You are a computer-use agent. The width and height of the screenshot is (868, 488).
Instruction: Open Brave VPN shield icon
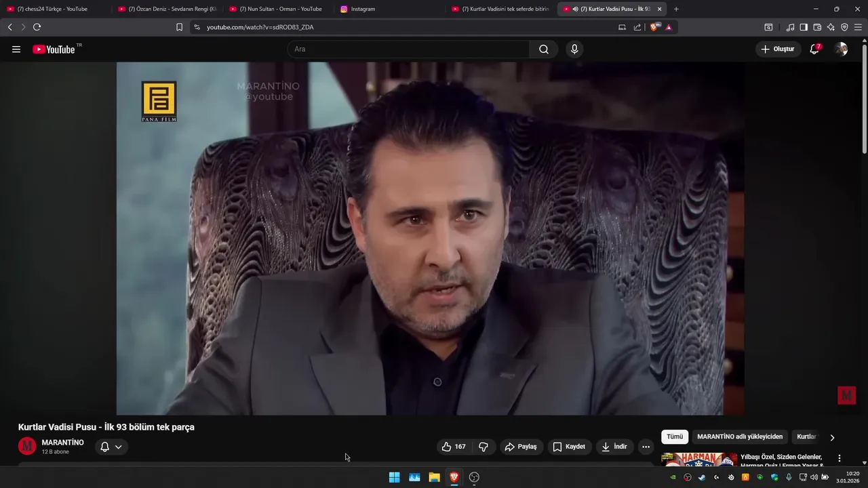coord(844,27)
